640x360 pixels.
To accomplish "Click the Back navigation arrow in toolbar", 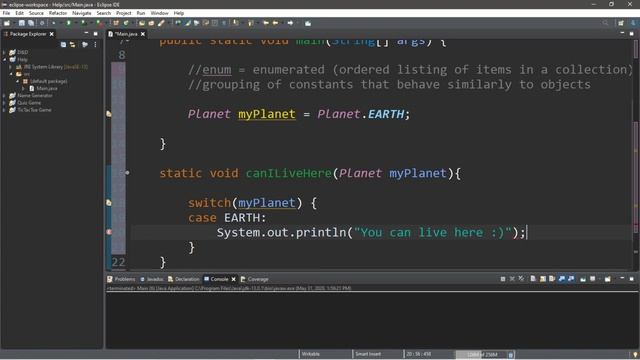I will coord(276,23).
